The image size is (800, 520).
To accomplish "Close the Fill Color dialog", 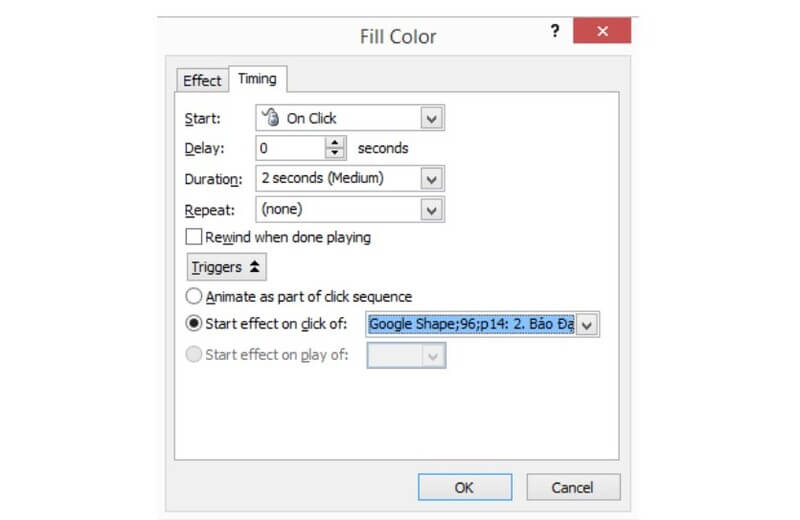I will (602, 31).
